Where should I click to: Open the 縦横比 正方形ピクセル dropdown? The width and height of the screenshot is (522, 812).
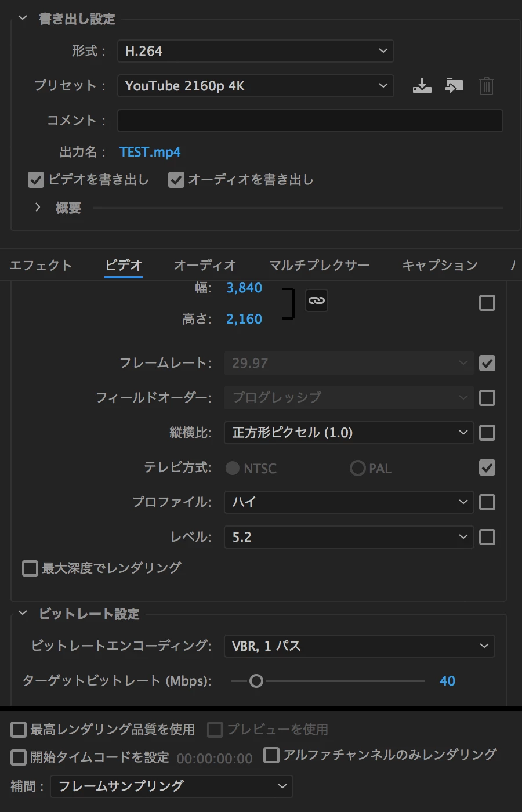tap(349, 433)
